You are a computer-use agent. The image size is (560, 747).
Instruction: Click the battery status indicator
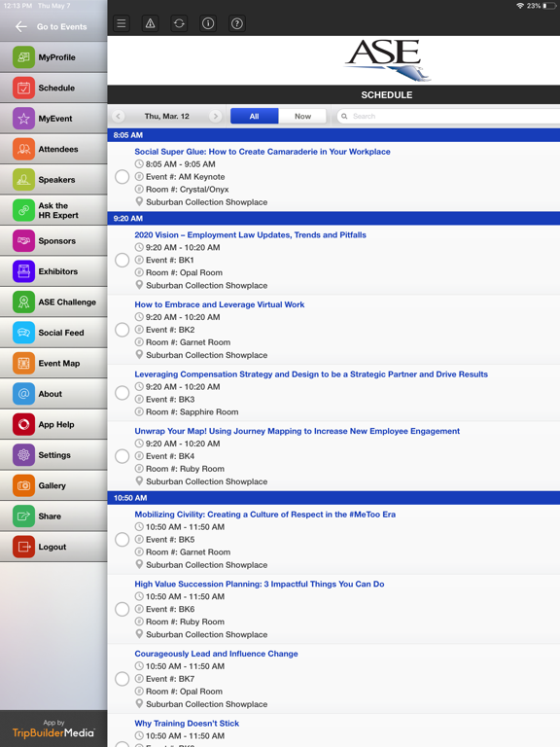click(x=548, y=6)
